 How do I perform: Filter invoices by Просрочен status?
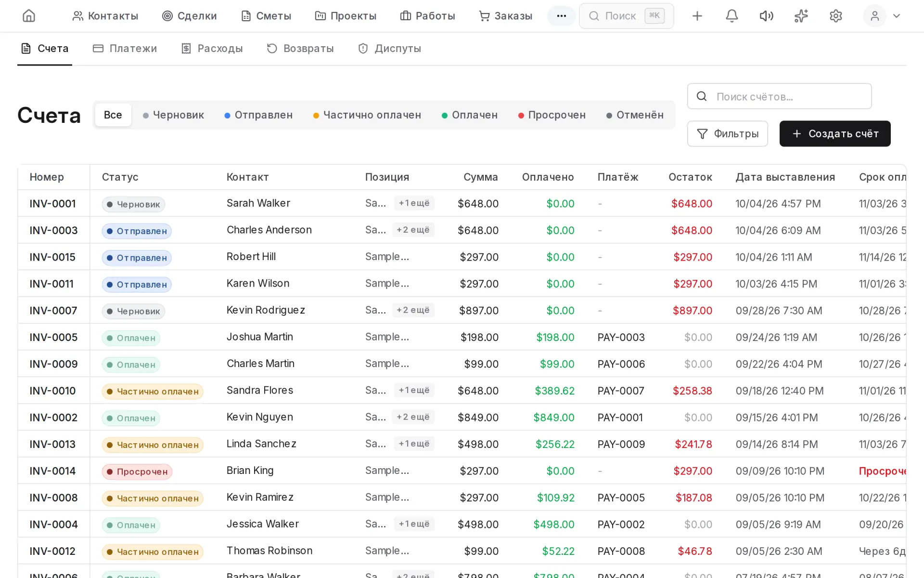click(552, 115)
